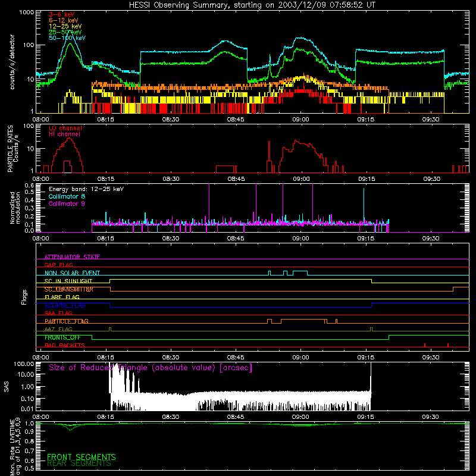This screenshot has height=476, width=476.
Task: Click the olive flag label above FRONTS_OFF
Action: click(58, 329)
